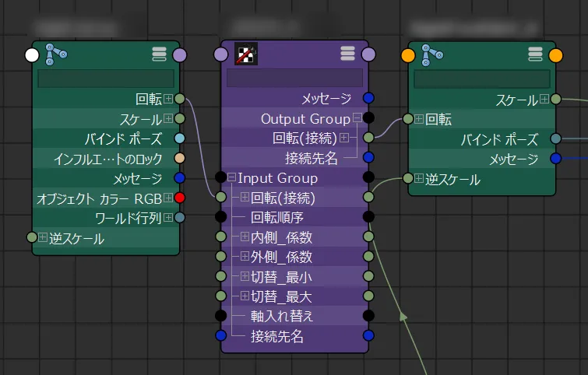
Task: Click the blue メッセージ port on the purple node
Action: click(368, 98)
